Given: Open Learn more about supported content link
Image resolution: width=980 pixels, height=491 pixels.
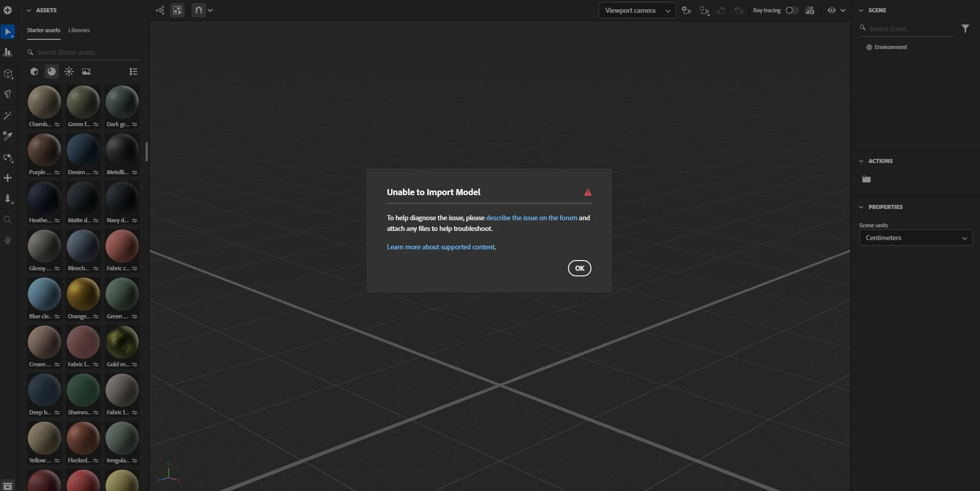Looking at the screenshot, I should point(441,247).
